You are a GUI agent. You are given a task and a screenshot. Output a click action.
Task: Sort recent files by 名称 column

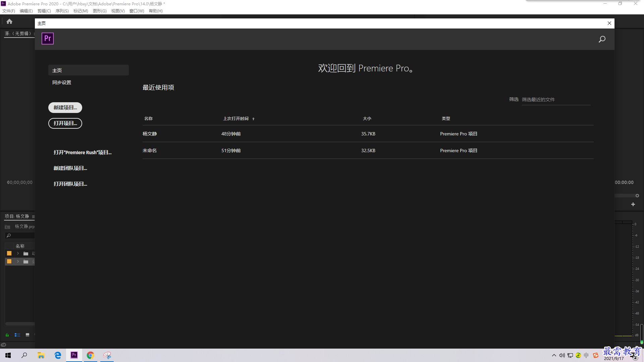[148, 119]
